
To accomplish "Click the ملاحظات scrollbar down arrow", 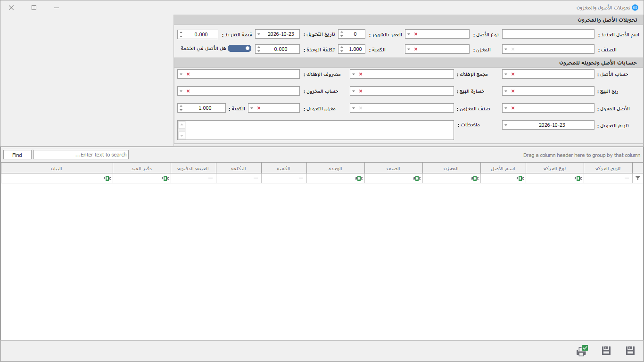I will [x=182, y=135].
